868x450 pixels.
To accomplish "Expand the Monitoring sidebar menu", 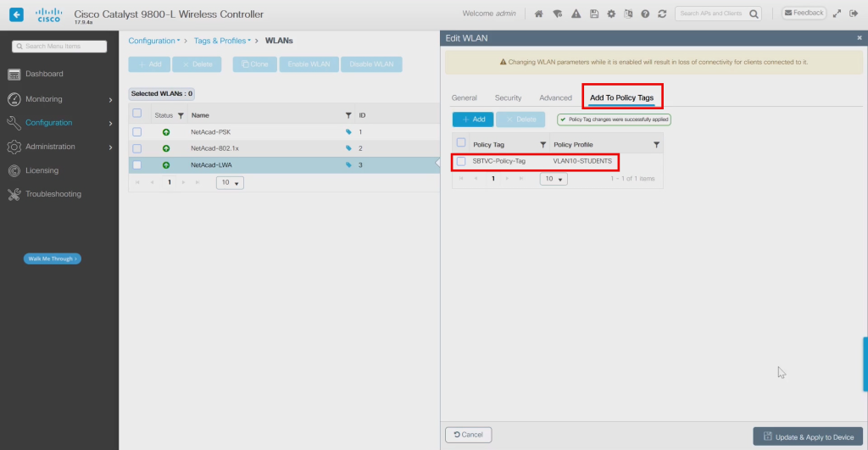I will coord(110,100).
